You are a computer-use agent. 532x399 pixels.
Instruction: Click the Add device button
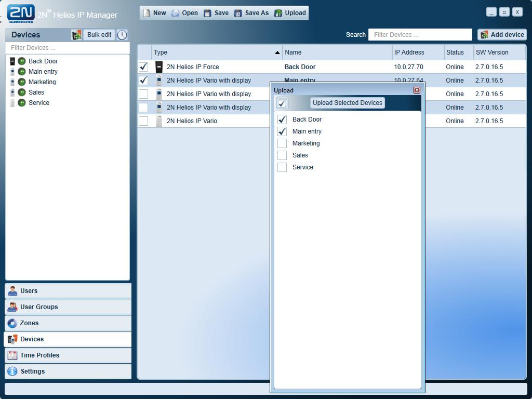502,35
